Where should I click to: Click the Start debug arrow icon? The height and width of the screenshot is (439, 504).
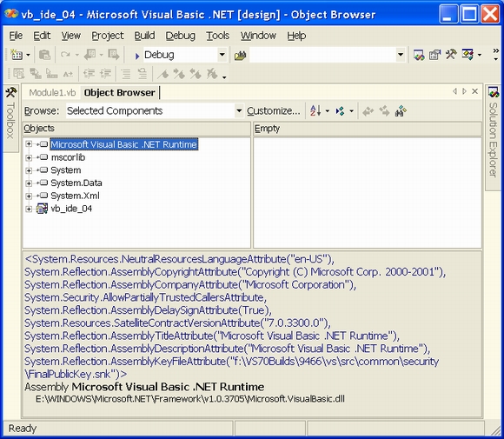[137, 56]
